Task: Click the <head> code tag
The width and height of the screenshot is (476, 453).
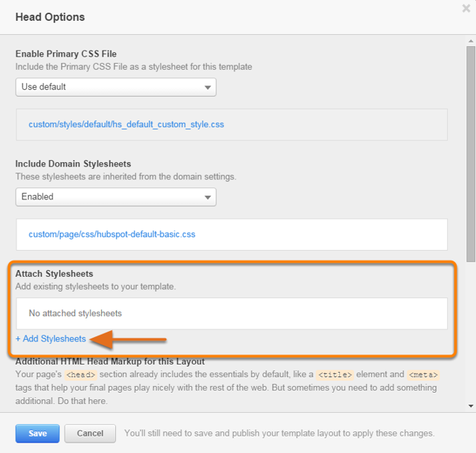Action: coord(81,375)
